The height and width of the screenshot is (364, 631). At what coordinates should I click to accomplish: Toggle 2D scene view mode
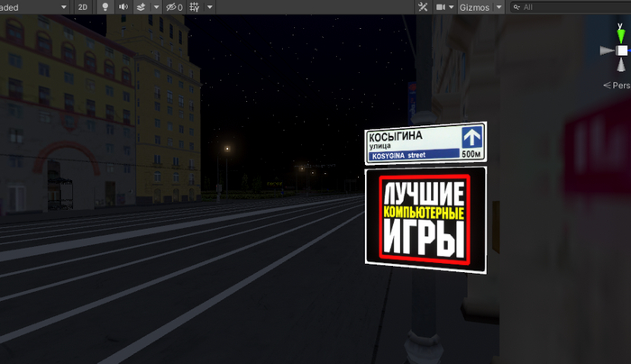tap(83, 7)
